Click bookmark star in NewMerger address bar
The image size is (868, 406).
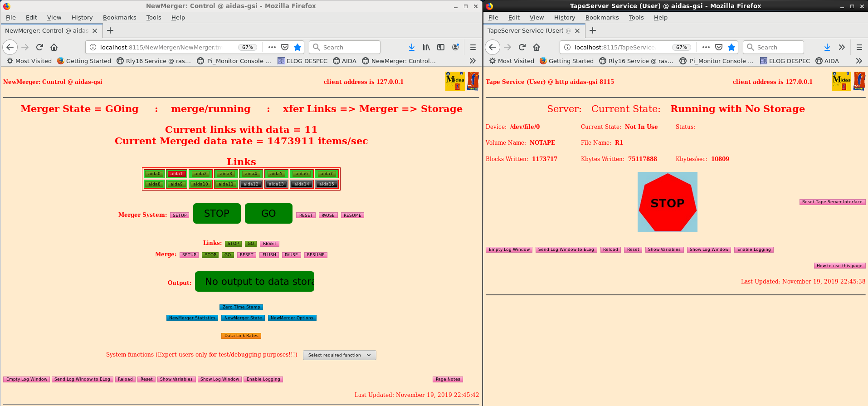tap(297, 47)
